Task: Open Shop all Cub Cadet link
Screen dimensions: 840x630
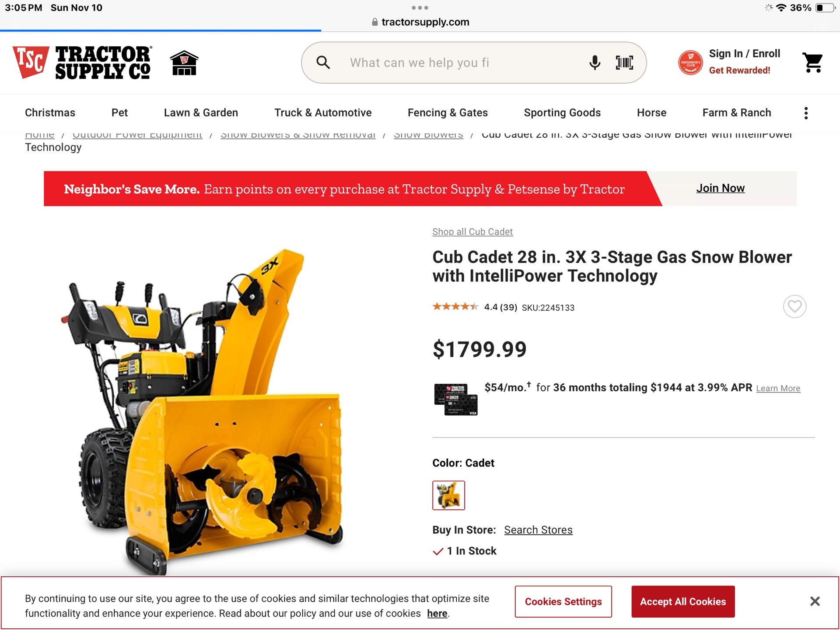Action: (x=472, y=231)
